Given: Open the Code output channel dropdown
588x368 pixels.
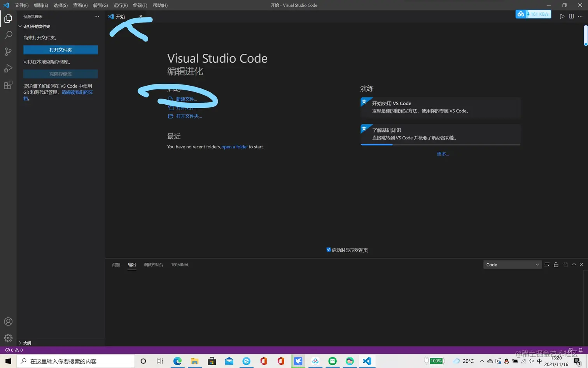Looking at the screenshot, I should pyautogui.click(x=513, y=265).
